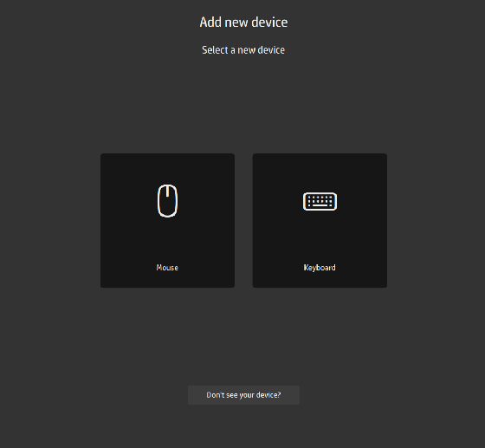Select the keyboard device icon

(320, 201)
